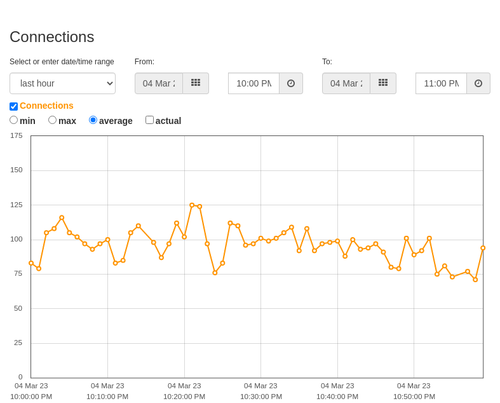The height and width of the screenshot is (403, 500).
Task: Click the peak data point near 125 at 10:21
Action: point(192,205)
